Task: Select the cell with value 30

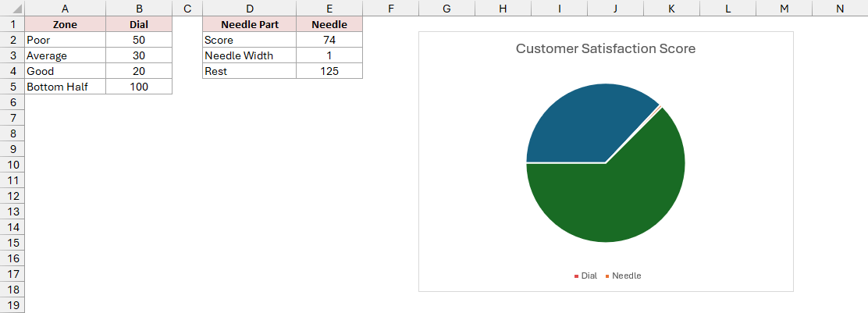Action: [139, 55]
